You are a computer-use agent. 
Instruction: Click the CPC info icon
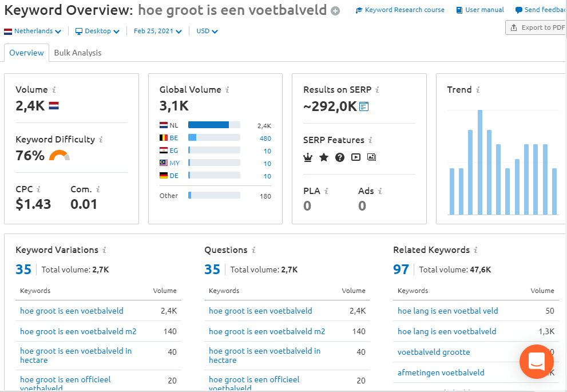(x=38, y=189)
